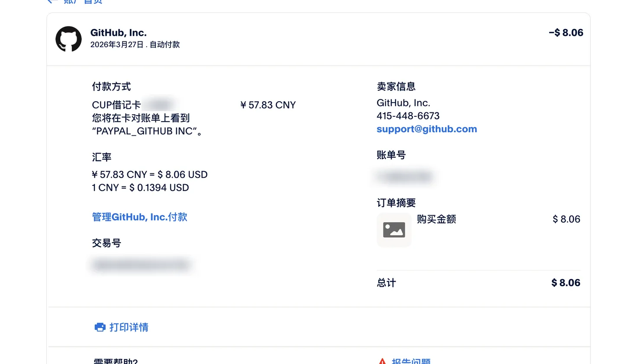The width and height of the screenshot is (638, 364).
Task: Go back via the account home breadcrumb link
Action: [83, 2]
